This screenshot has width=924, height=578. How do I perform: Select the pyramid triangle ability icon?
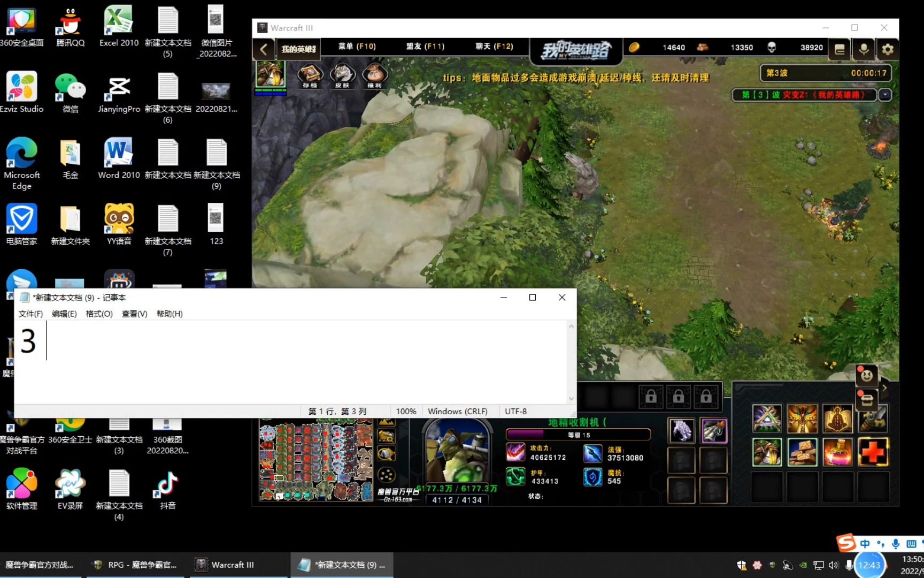point(767,419)
